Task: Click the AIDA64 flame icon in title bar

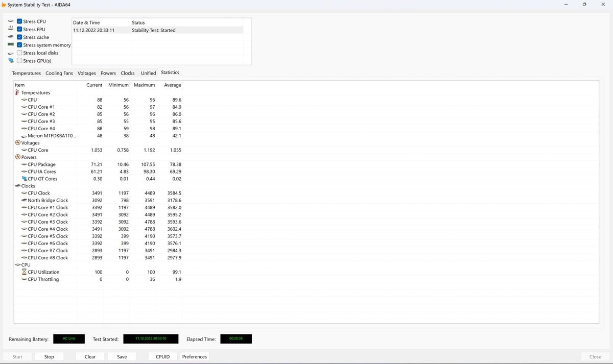Action: 4,5
